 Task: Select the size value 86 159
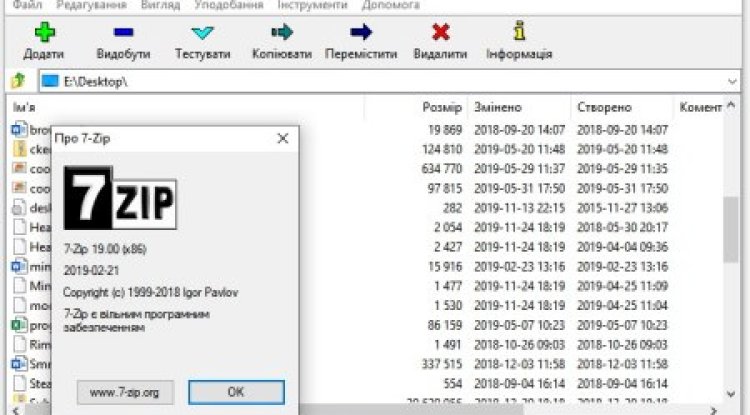coord(445,325)
